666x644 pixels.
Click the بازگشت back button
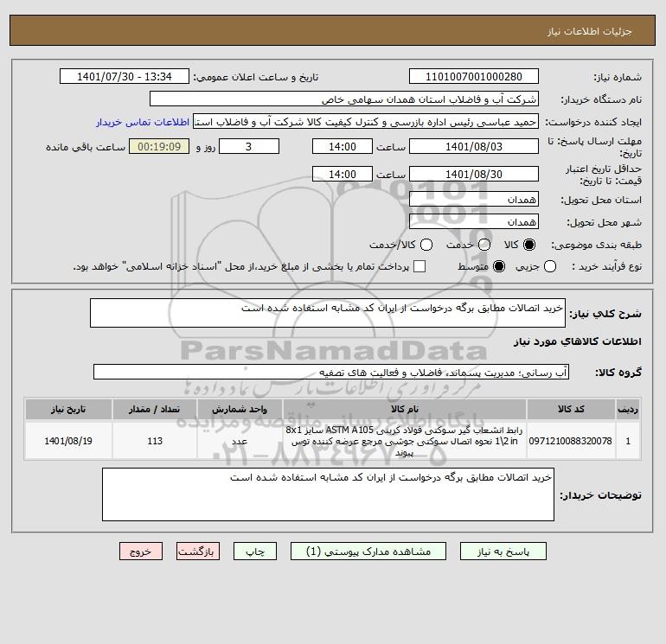pos(198,552)
